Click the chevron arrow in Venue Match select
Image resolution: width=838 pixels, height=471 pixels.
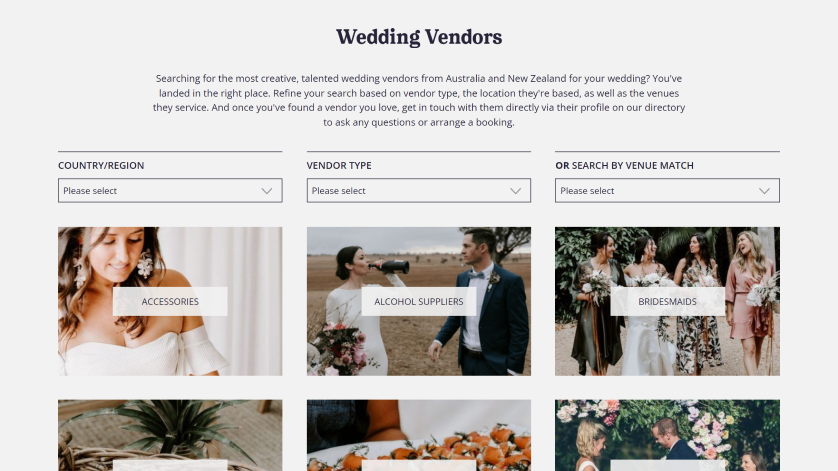point(764,191)
